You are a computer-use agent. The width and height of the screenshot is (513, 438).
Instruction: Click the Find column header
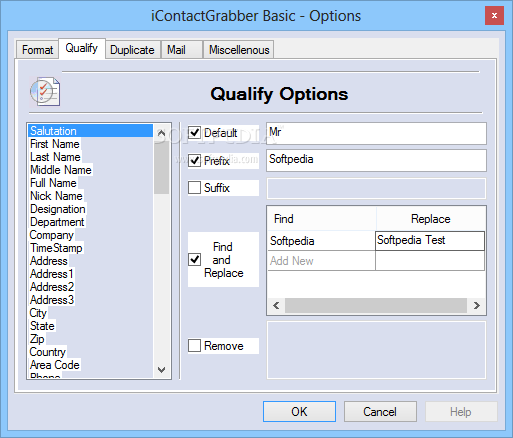(x=322, y=219)
